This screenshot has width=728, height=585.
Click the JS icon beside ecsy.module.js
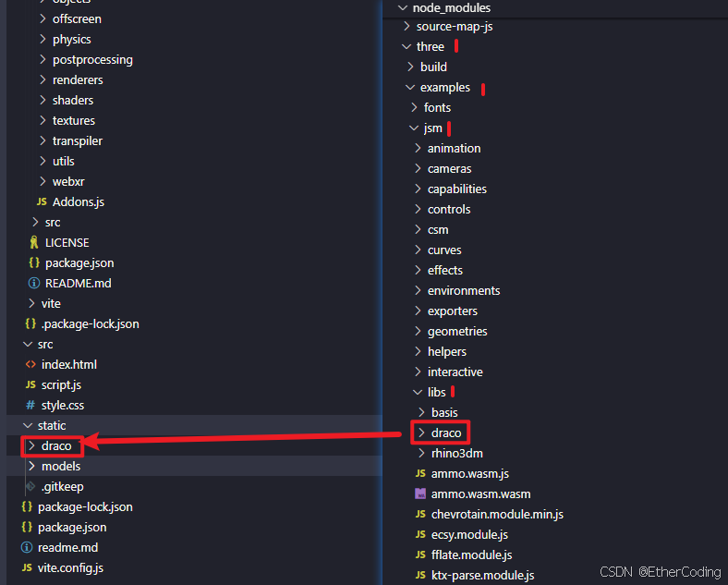coord(420,535)
